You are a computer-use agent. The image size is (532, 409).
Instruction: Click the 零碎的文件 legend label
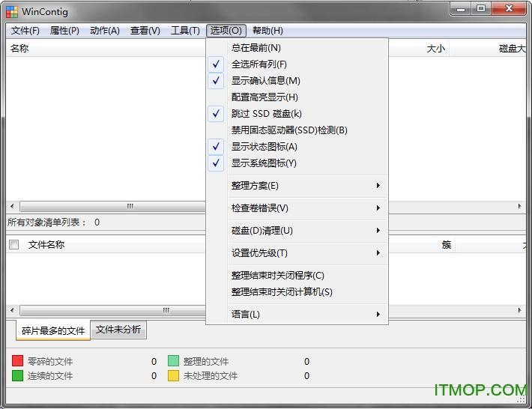50,362
